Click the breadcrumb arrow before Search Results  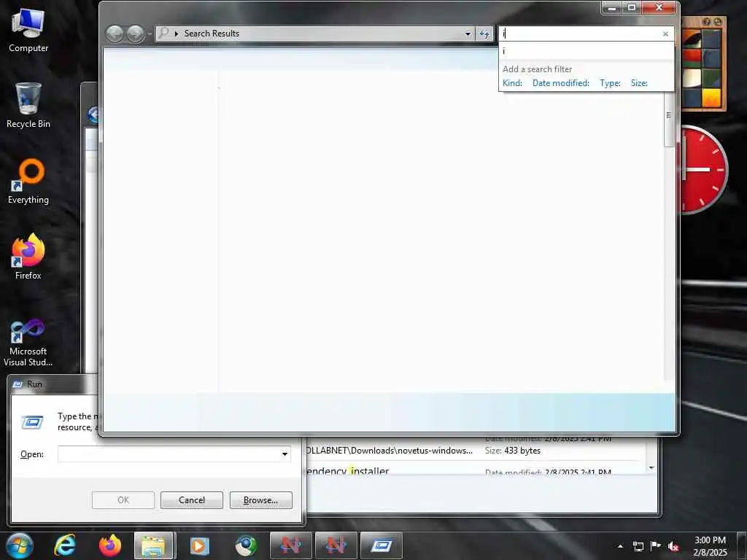click(x=177, y=34)
